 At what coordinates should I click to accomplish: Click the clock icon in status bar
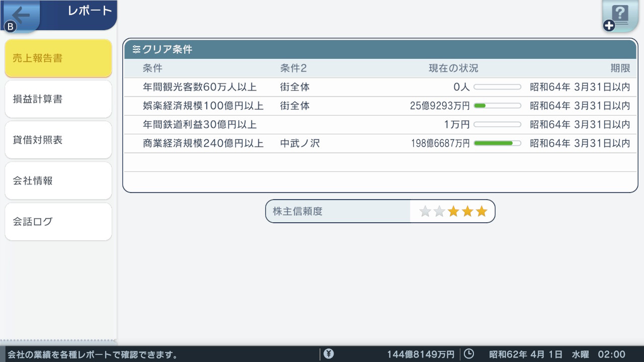coord(468,354)
